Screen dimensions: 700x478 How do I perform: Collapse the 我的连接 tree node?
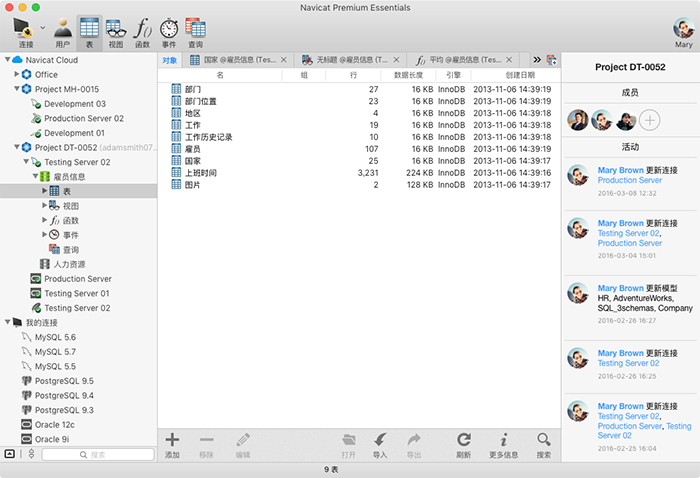click(7, 322)
